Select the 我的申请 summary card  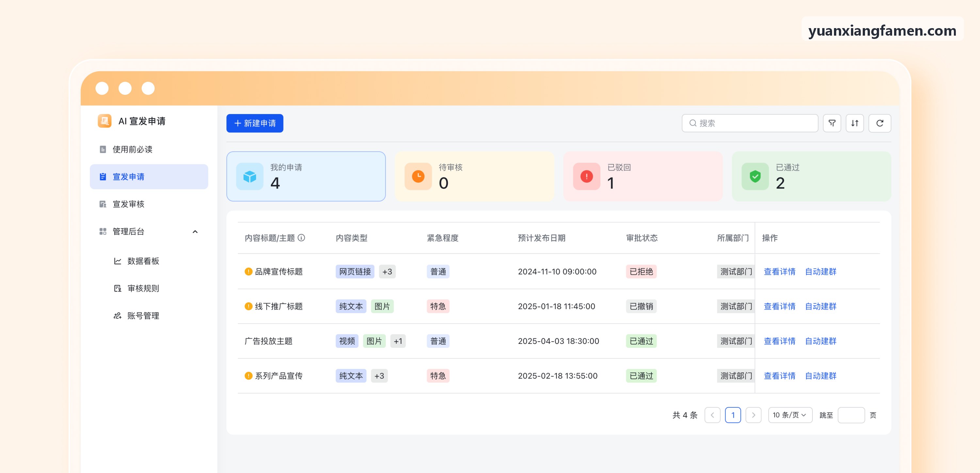306,176
